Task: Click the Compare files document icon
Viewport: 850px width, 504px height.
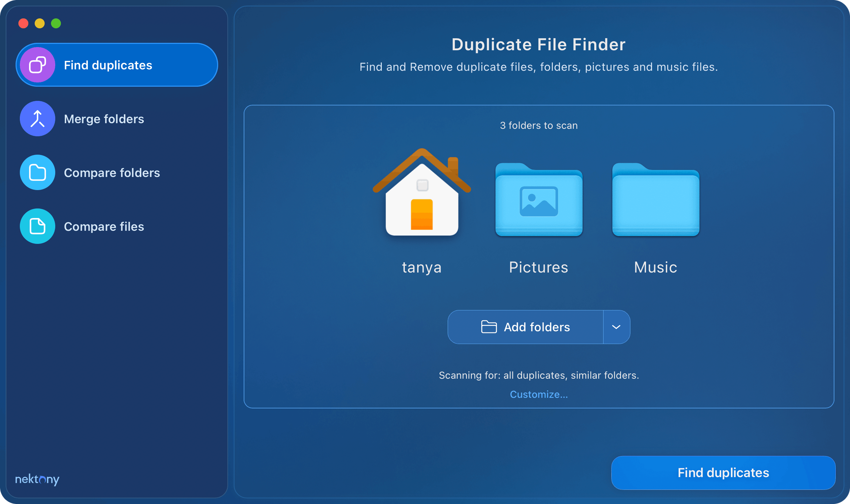Action: pos(38,227)
